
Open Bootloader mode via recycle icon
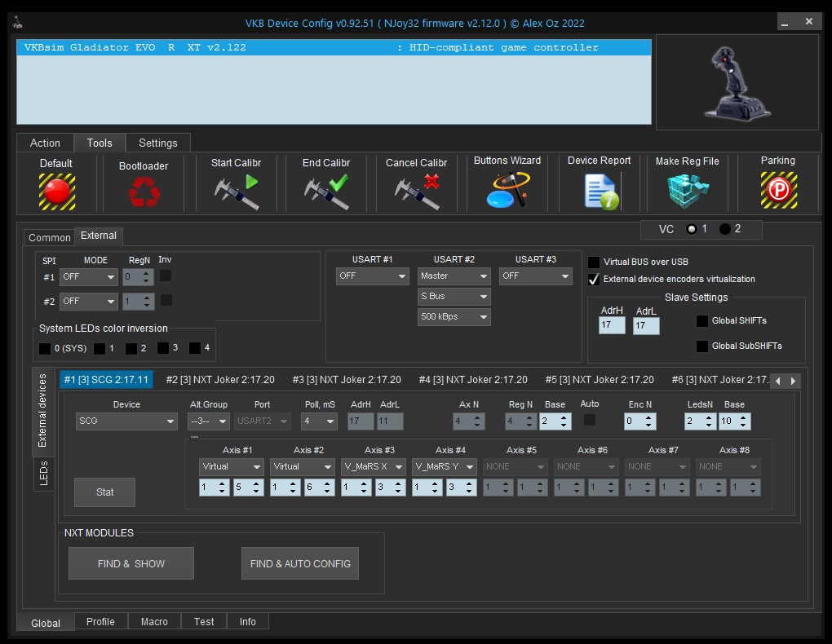144,192
